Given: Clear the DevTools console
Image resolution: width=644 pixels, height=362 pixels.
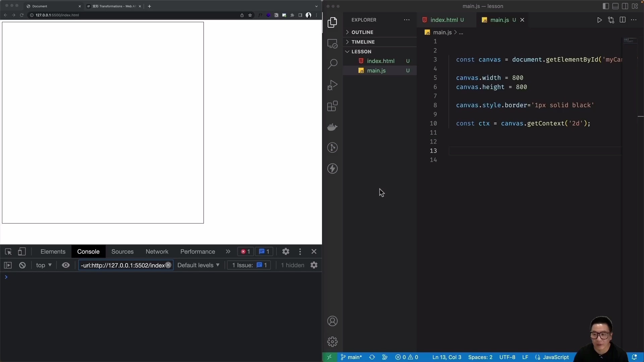Looking at the screenshot, I should [x=22, y=265].
